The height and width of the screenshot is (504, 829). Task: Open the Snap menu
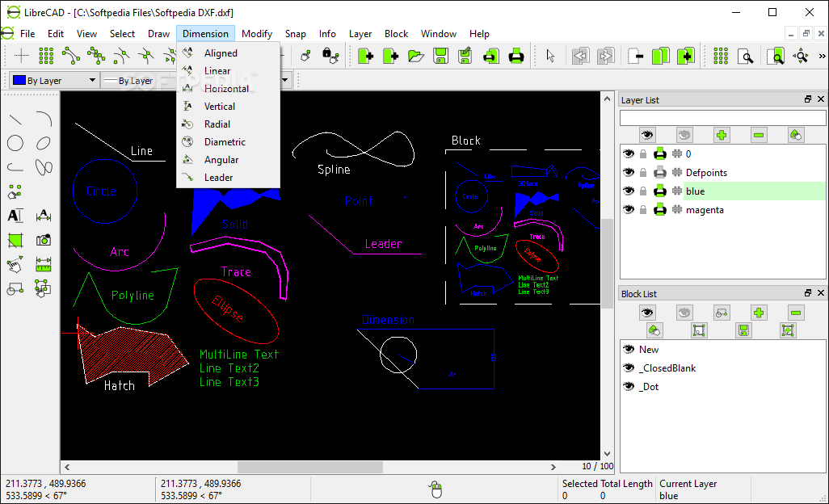295,34
